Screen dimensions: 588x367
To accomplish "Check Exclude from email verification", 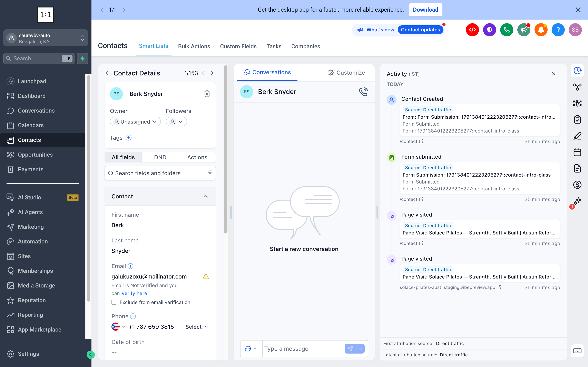I will tap(114, 302).
